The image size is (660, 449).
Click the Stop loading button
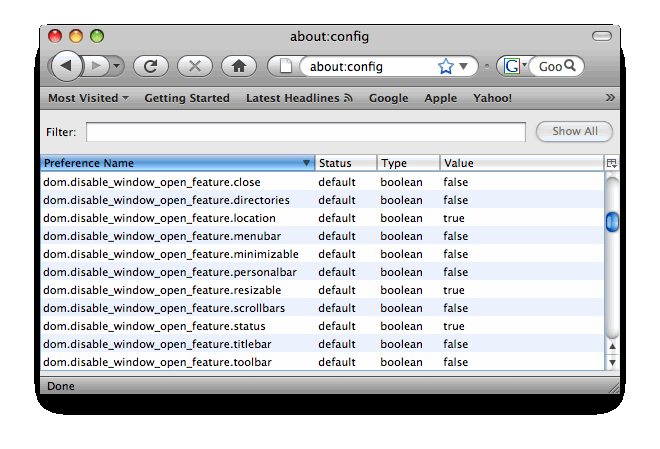(194, 66)
